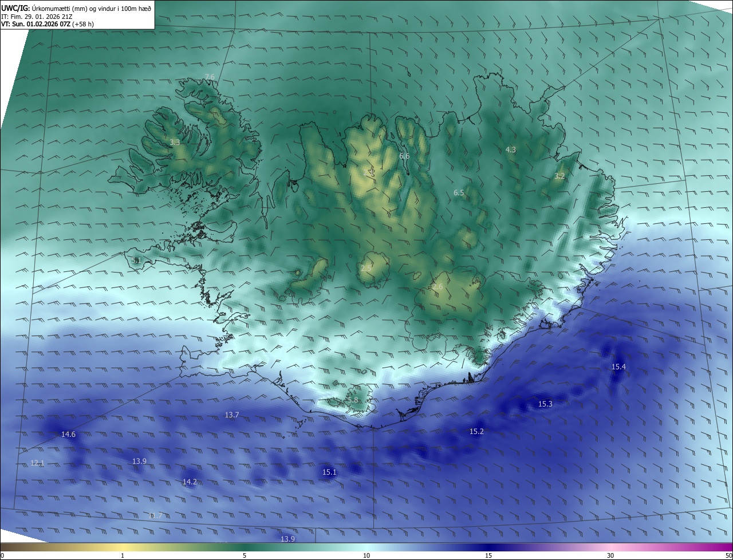Click the 2.6 value label

coord(438,286)
